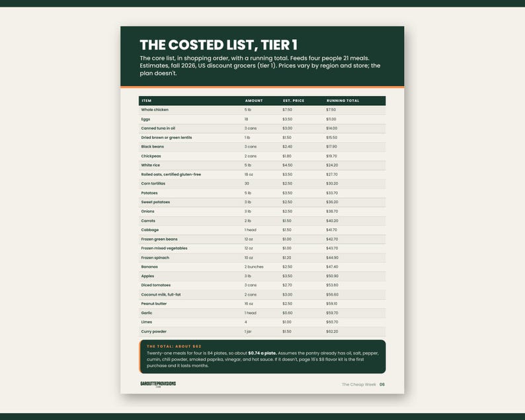
Task: Click the 'Peanut butter' item name
Action: (153, 304)
